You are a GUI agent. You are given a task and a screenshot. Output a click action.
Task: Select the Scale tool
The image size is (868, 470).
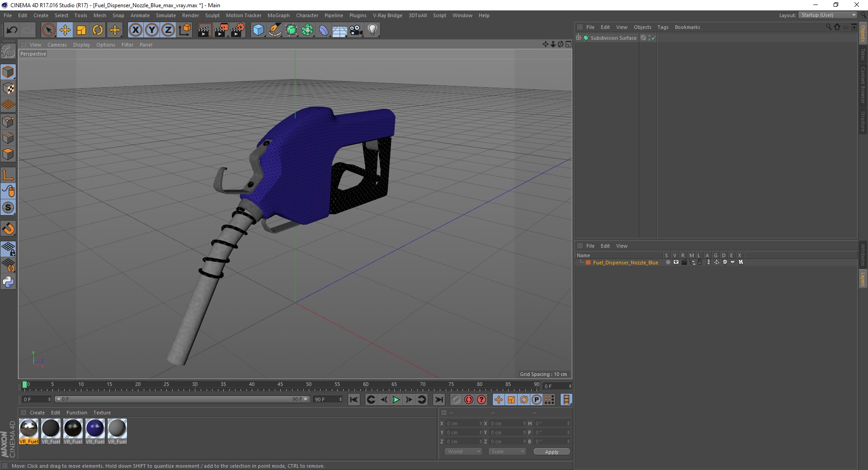pos(81,30)
